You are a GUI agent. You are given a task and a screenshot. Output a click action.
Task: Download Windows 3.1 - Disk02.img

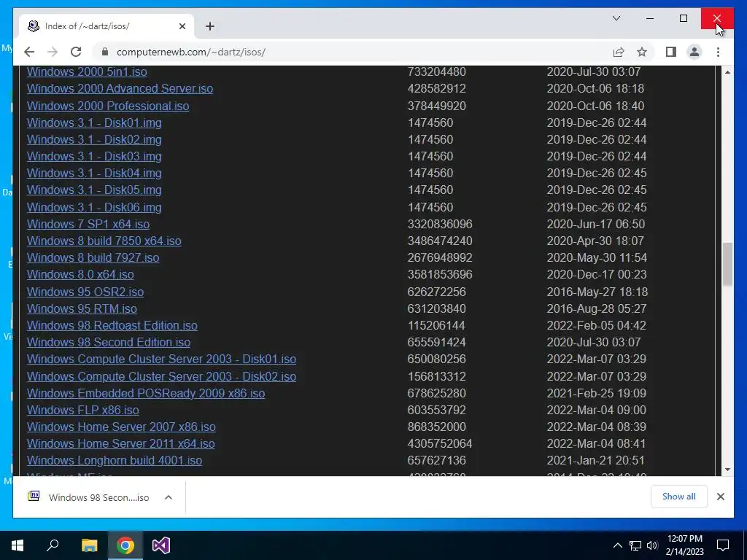[x=94, y=139]
